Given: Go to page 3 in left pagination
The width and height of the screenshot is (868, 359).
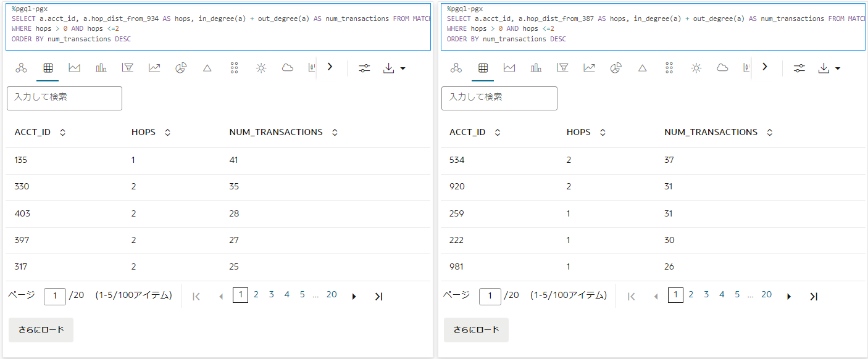Looking at the screenshot, I should pyautogui.click(x=271, y=295).
